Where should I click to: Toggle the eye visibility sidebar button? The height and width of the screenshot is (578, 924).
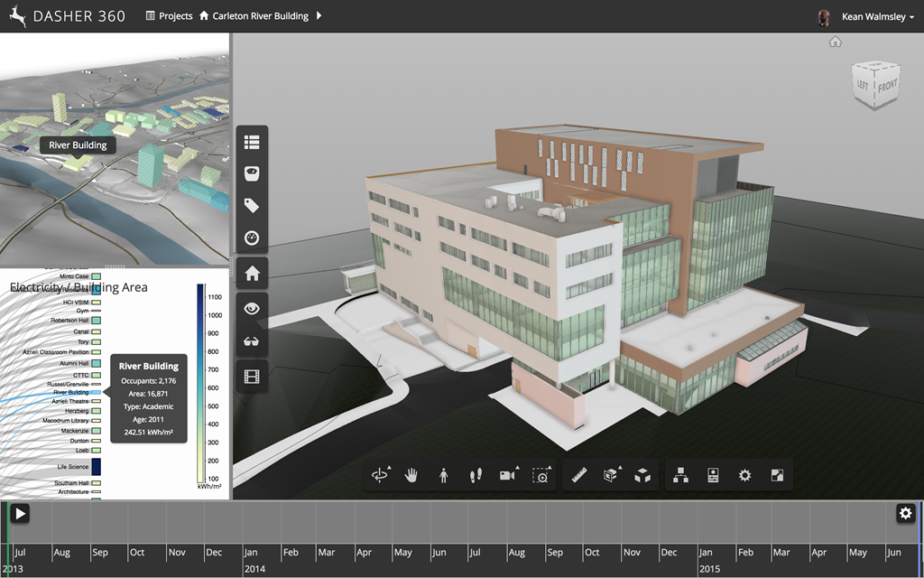pos(252,308)
